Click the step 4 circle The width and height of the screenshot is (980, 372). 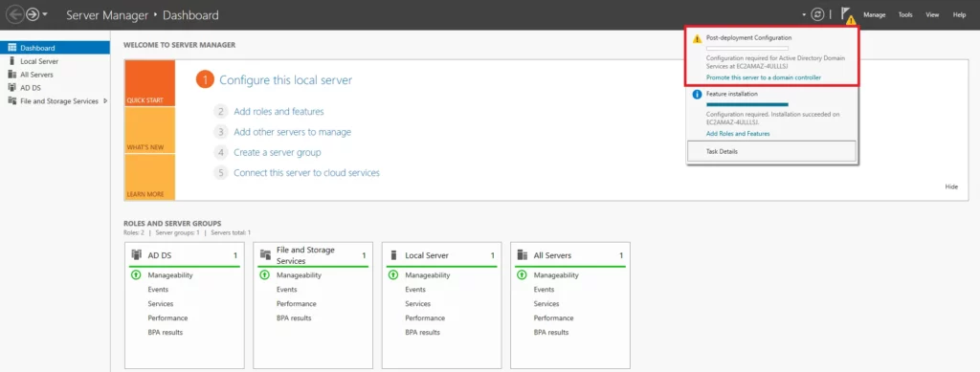pos(221,152)
